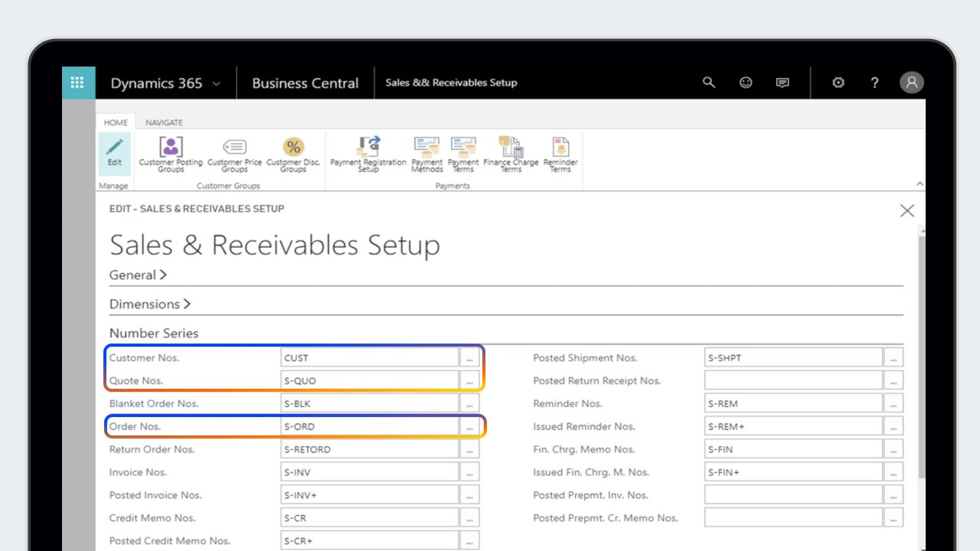Open Customer Price Groups
The image size is (980, 551).
[x=234, y=155]
